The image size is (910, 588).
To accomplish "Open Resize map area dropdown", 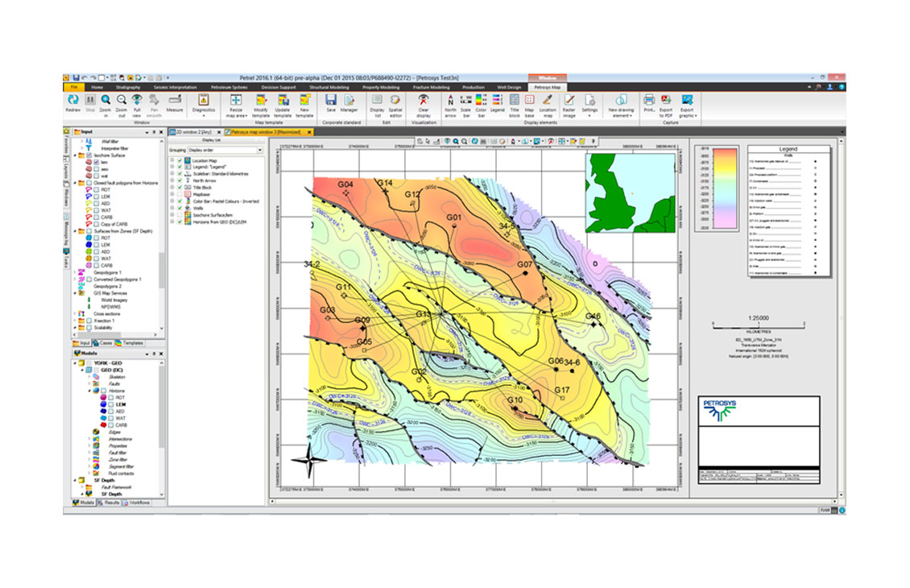I will coord(236,106).
